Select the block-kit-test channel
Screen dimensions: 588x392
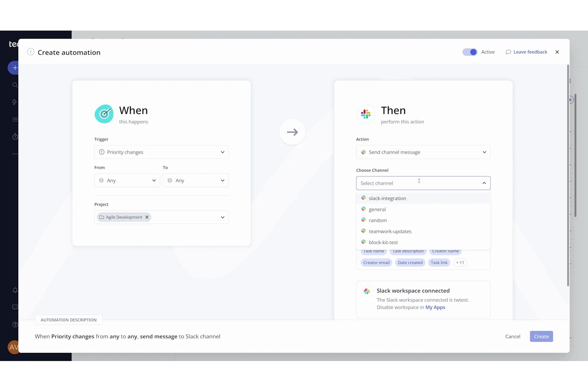pos(423,242)
